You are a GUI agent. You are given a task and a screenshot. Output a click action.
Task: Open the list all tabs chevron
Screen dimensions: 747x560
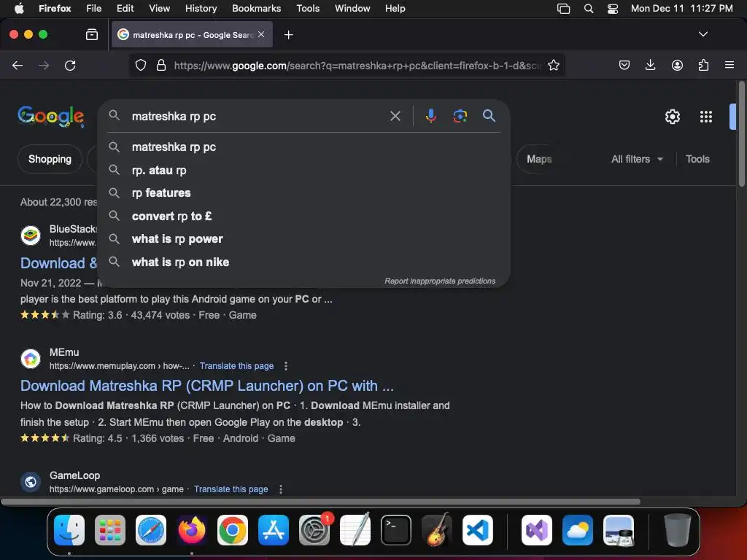pyautogui.click(x=703, y=34)
